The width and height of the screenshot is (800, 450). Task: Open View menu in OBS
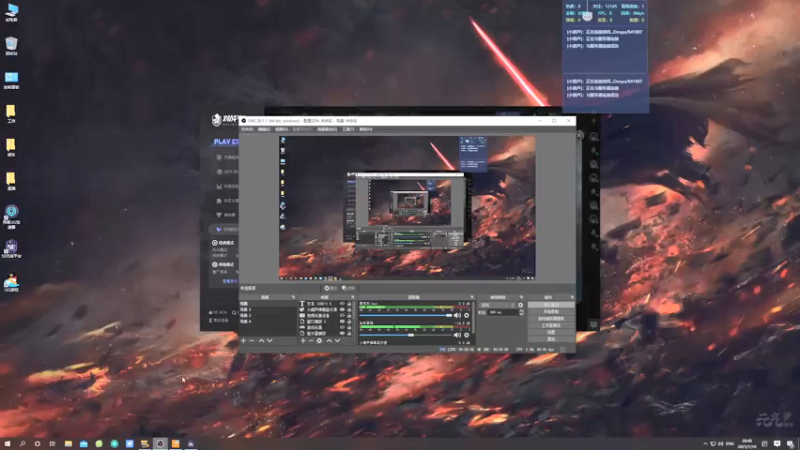[281, 130]
